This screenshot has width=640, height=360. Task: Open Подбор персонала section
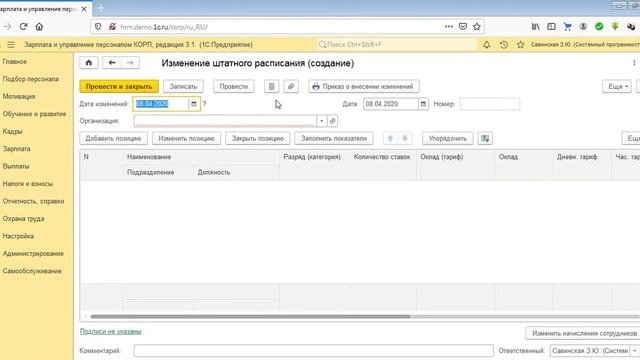[x=31, y=79]
